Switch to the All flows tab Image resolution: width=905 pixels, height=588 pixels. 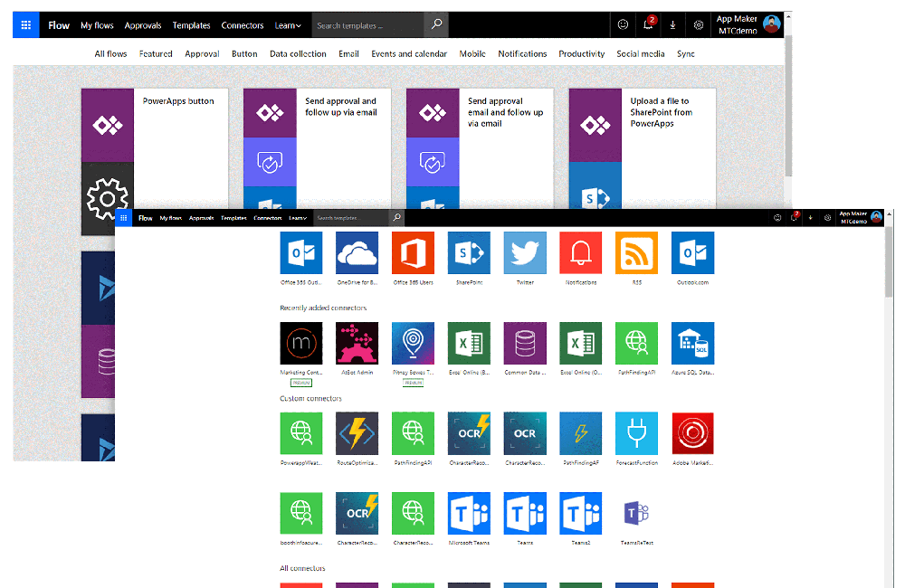point(110,53)
